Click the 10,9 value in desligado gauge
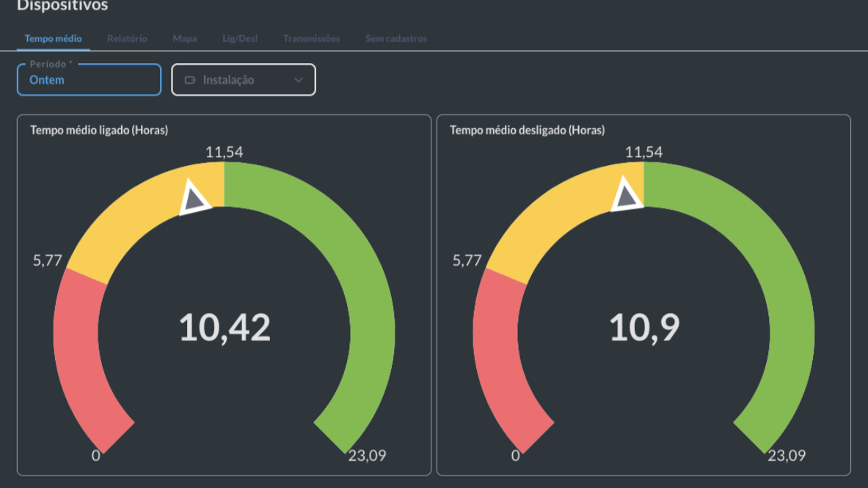 tap(644, 327)
